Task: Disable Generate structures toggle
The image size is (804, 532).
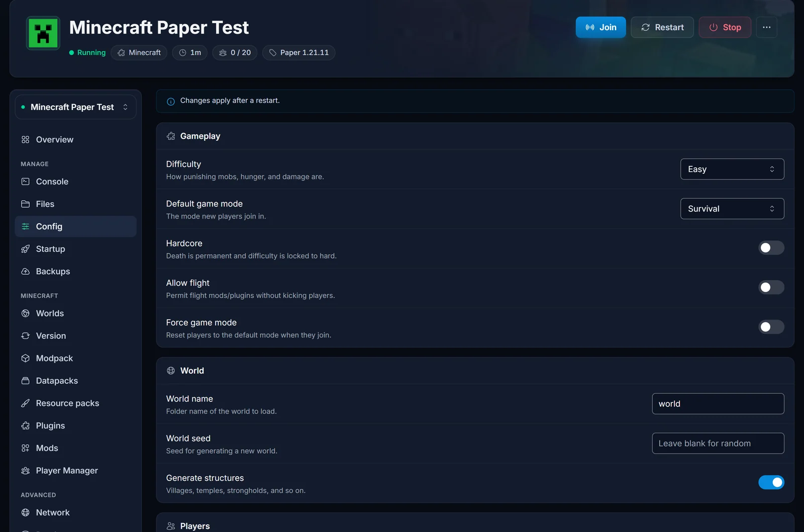Action: 771,482
